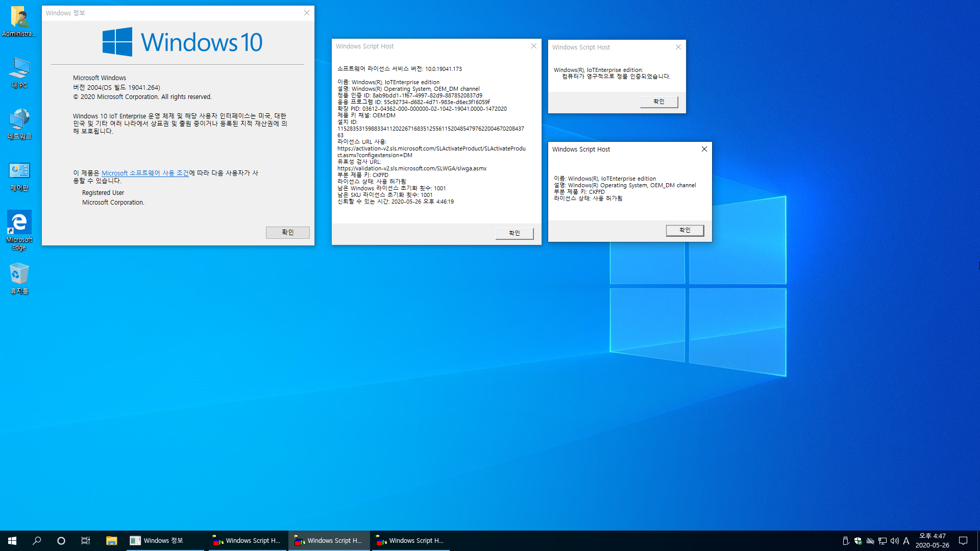
Task: Select the third Windows Script Host taskbar item
Action: coord(410,541)
